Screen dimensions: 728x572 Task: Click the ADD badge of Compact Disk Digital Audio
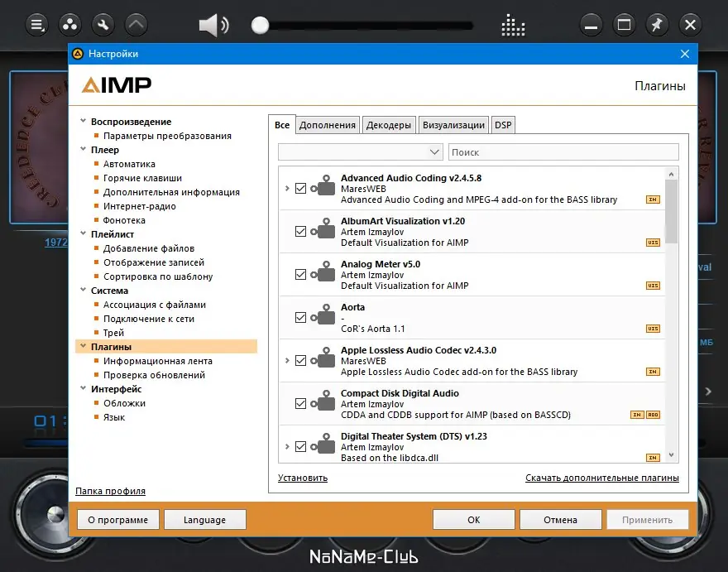653,415
